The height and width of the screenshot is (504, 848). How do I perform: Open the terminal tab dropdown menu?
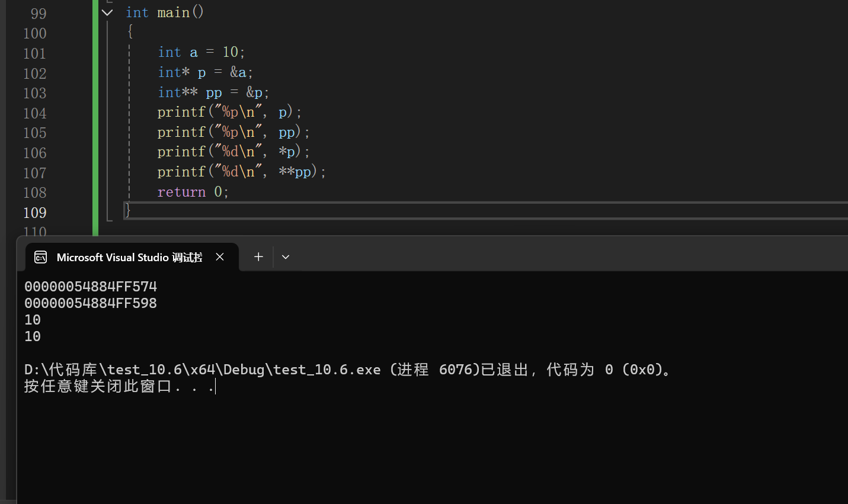[286, 256]
